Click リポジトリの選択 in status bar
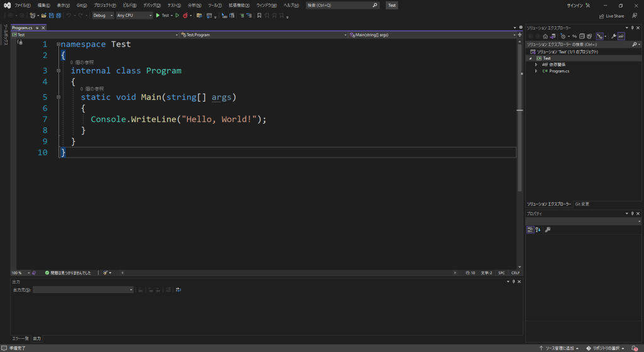This screenshot has height=352, width=644. (x=606, y=348)
